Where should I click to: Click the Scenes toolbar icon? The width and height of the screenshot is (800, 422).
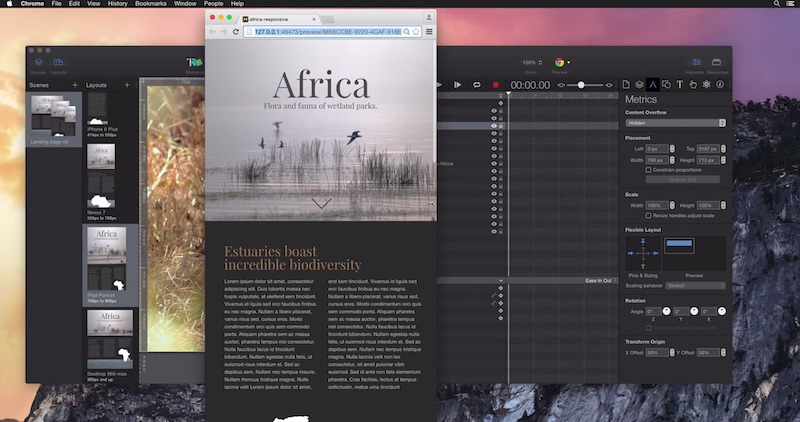click(38, 62)
